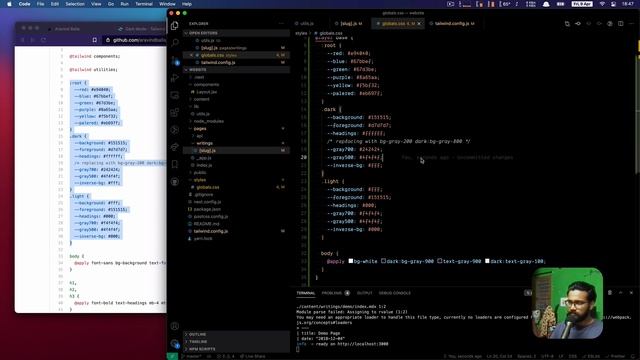This screenshot has width=640, height=360.
Task: Collapse the OPEN EDITORS section
Action: click(237, 33)
